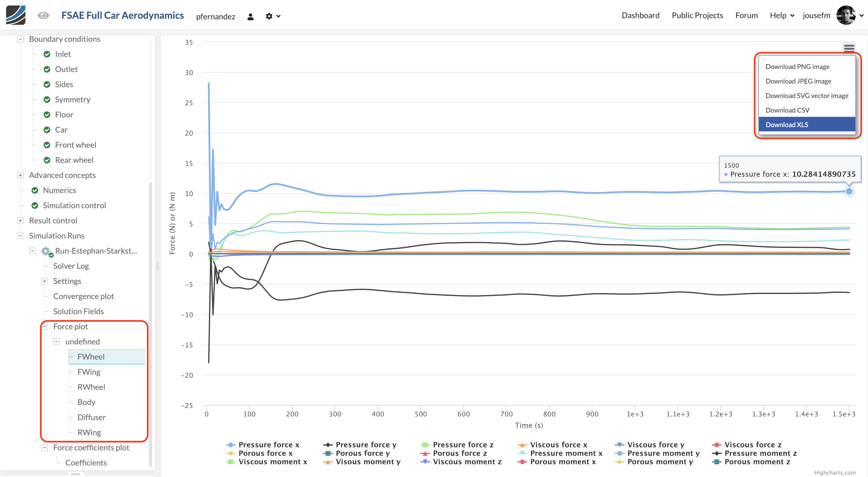Click the green check icon next to Inlet
This screenshot has height=477, width=868.
47,54
